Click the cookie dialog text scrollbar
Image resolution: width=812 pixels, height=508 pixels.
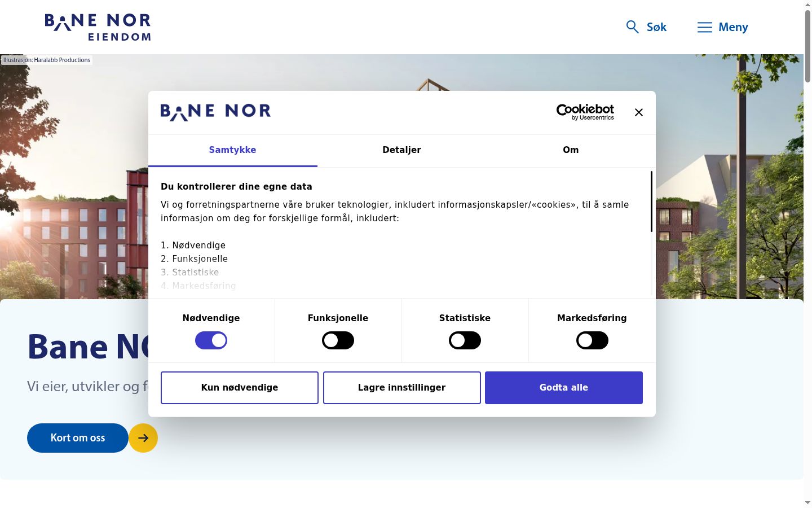[651, 202]
